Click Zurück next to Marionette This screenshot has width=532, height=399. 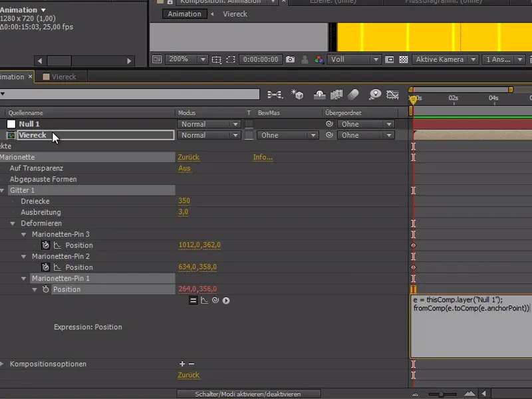coord(189,157)
